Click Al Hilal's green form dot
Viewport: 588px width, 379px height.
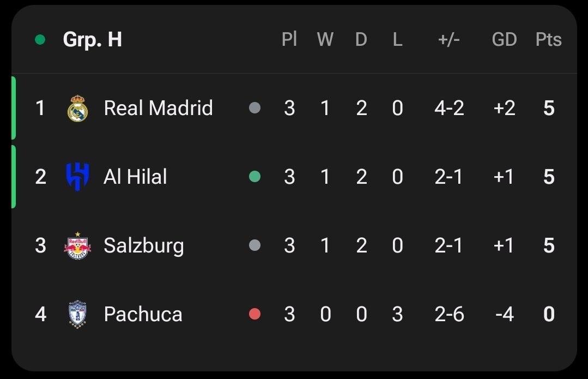(x=254, y=176)
